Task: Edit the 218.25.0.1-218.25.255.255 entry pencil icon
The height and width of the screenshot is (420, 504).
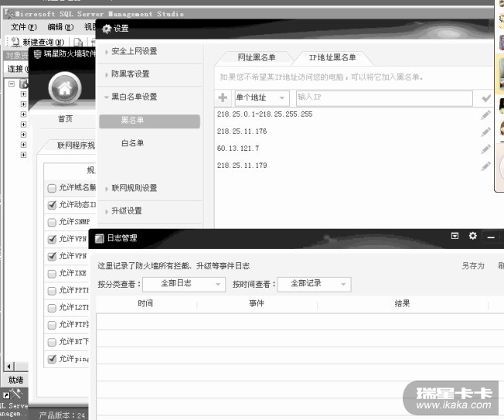Action: tap(485, 114)
